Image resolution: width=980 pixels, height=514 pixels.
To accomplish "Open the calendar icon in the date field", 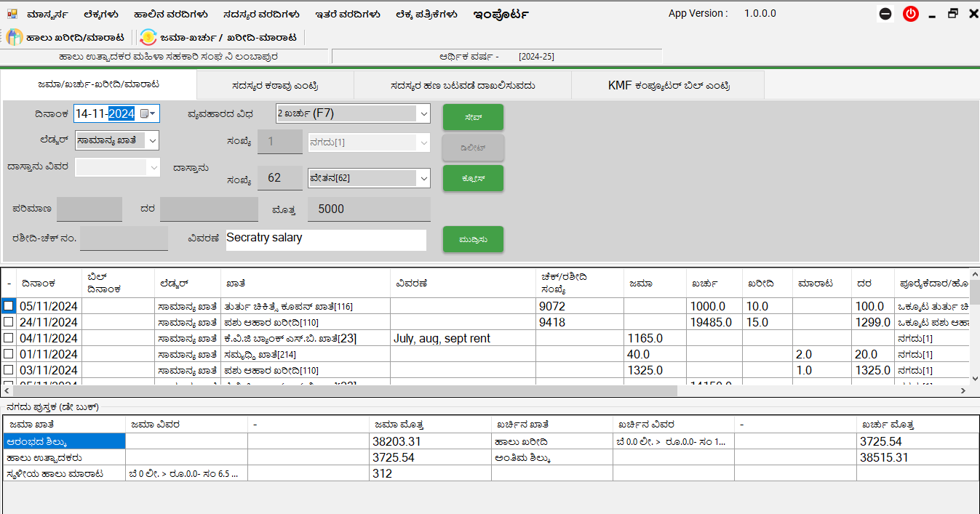I will tap(145, 113).
